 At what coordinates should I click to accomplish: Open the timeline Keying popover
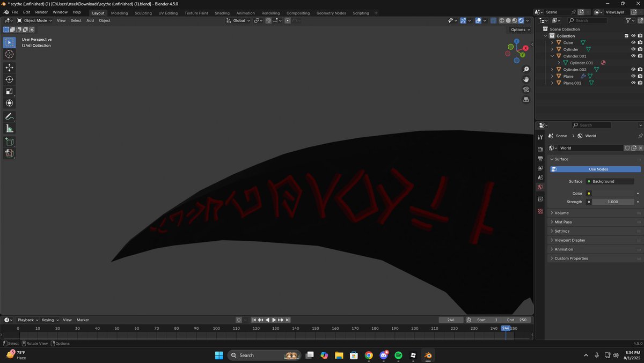pos(50,320)
